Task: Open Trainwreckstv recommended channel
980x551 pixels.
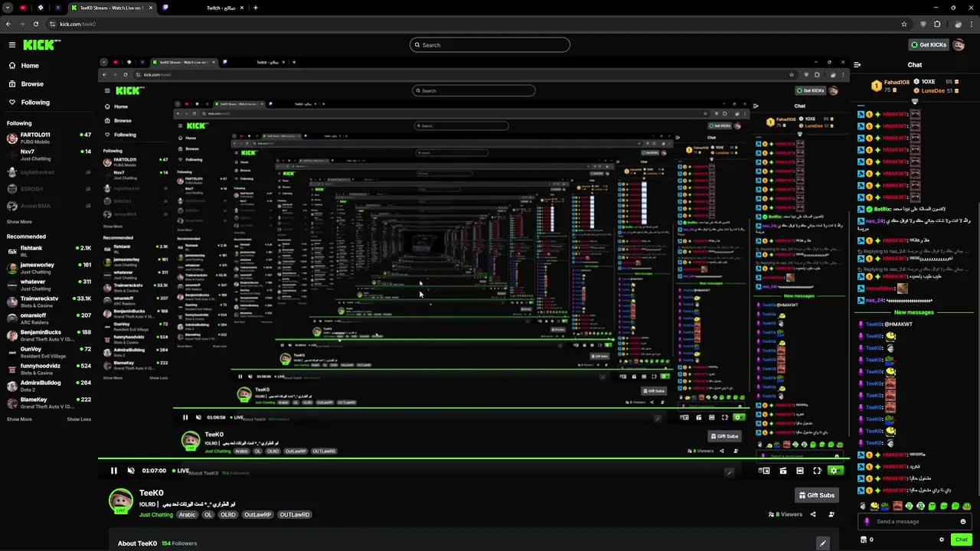Action: (x=48, y=302)
